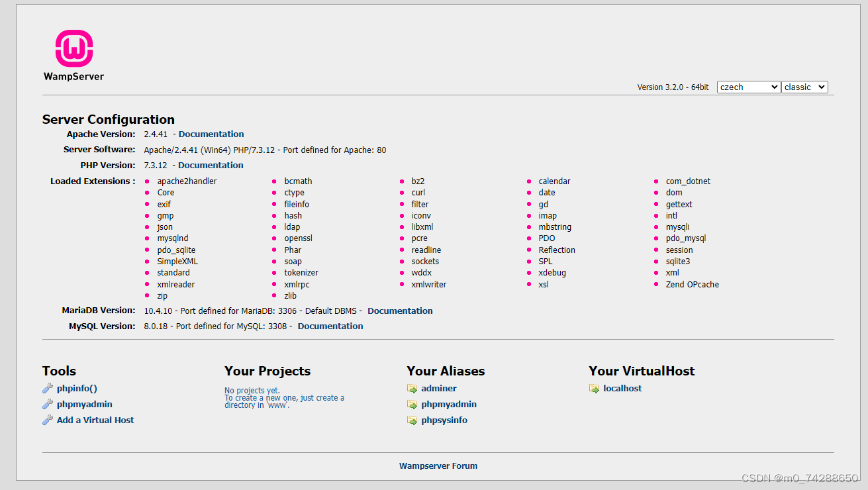Viewport: 868px width, 490px height.
Task: Click the WampServer logo
Action: pyautogui.click(x=73, y=56)
